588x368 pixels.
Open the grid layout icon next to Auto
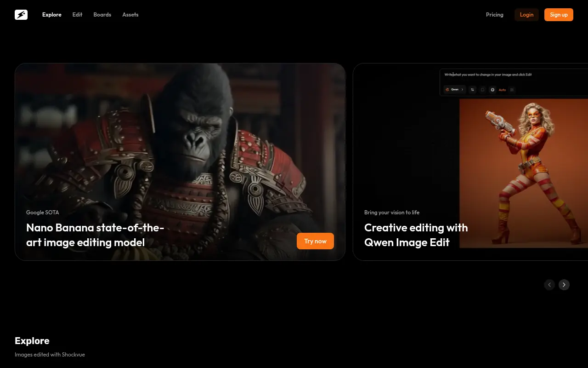coord(512,90)
